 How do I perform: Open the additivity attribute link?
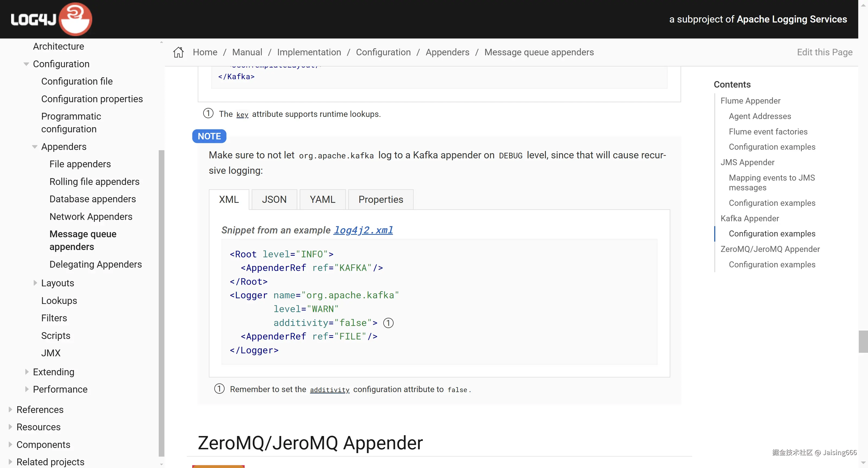point(329,390)
